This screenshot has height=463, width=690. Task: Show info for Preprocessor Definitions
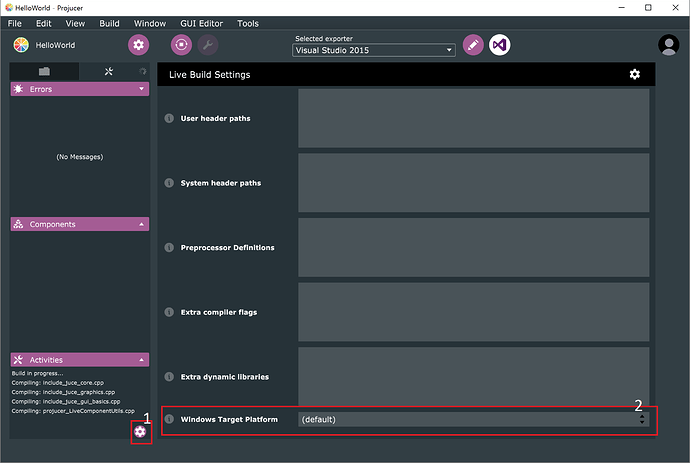coord(169,248)
